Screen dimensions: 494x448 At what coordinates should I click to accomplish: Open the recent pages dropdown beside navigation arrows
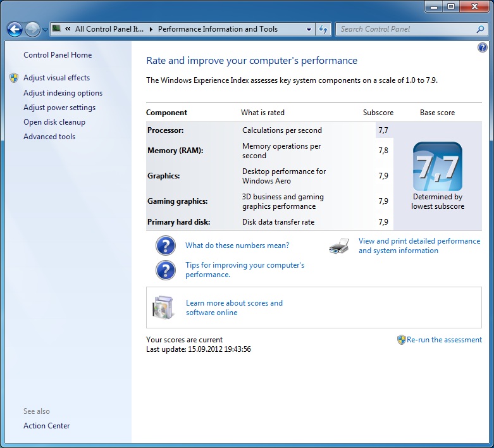[x=45, y=30]
